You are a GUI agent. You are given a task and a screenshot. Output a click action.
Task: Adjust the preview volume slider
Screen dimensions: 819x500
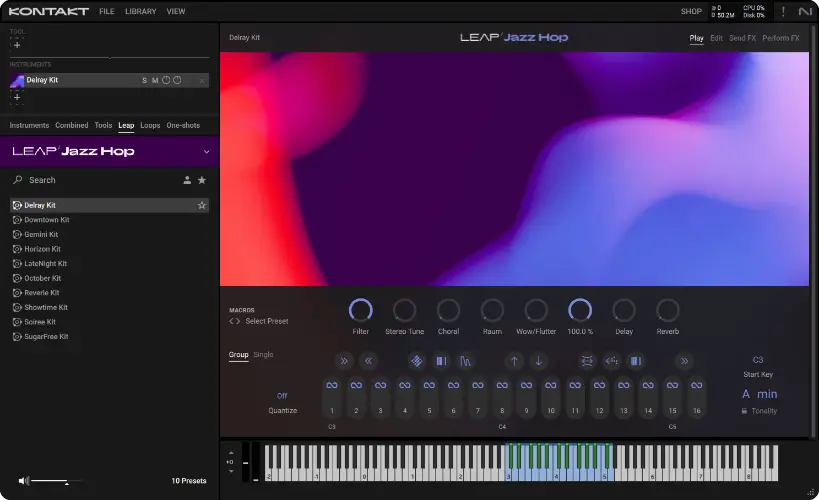pyautogui.click(x=56, y=481)
